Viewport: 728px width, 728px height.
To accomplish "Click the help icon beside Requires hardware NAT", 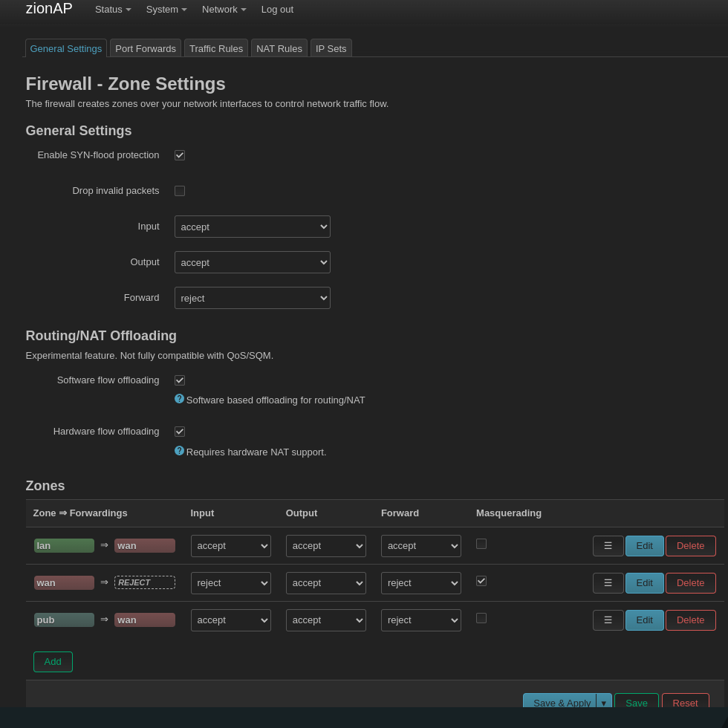I will 179,451.
